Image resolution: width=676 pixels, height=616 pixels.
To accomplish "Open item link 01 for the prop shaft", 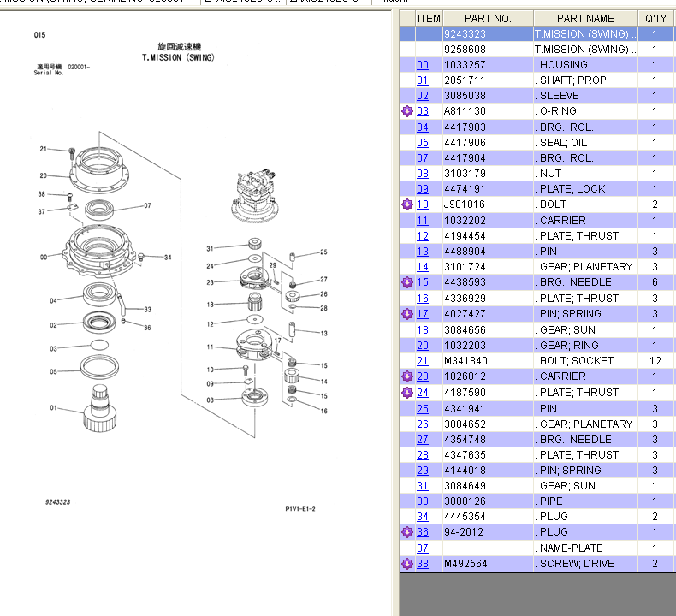I will tap(423, 80).
